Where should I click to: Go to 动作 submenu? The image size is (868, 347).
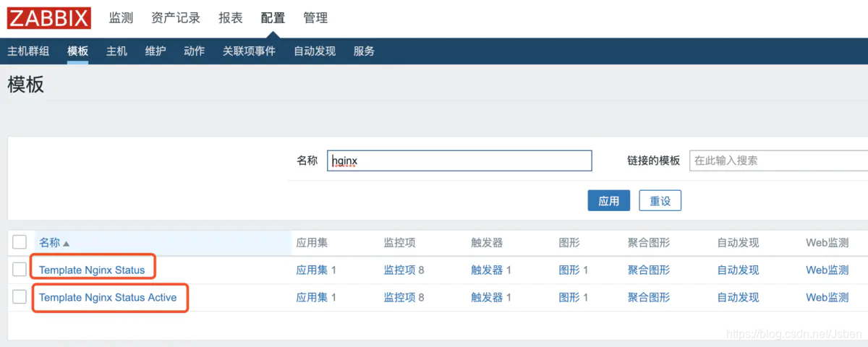pyautogui.click(x=194, y=51)
